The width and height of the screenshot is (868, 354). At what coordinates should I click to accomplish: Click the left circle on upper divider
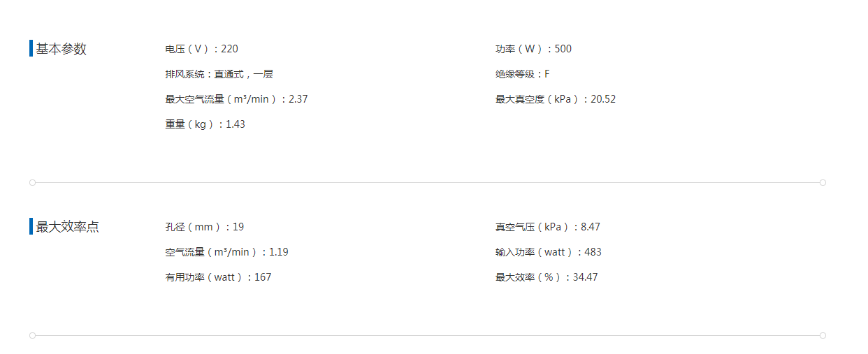click(x=32, y=182)
